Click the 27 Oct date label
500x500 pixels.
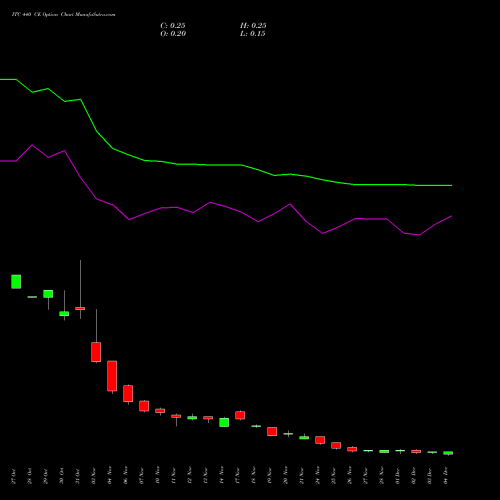point(14,476)
